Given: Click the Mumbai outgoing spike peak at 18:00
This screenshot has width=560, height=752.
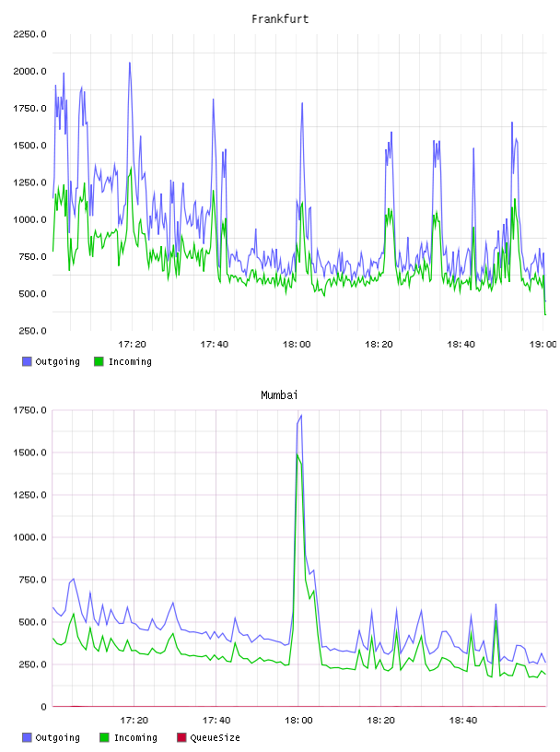Looking at the screenshot, I should [x=301, y=416].
